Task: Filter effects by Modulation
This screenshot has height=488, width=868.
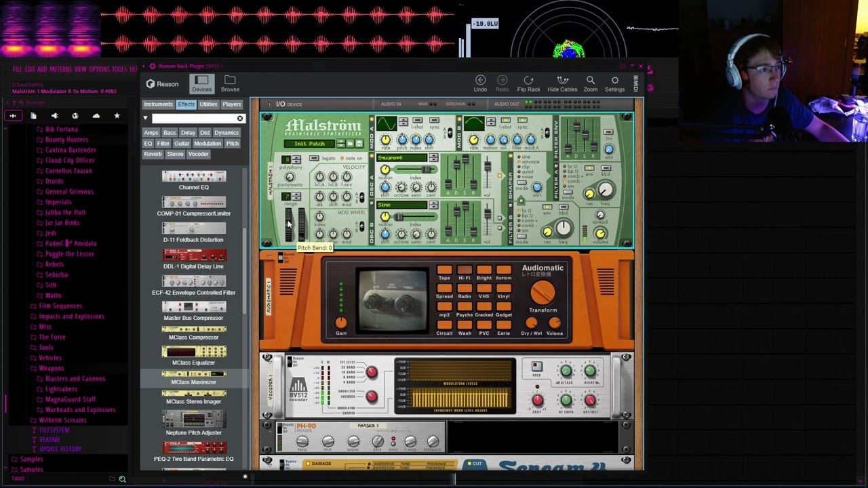Action: click(208, 144)
